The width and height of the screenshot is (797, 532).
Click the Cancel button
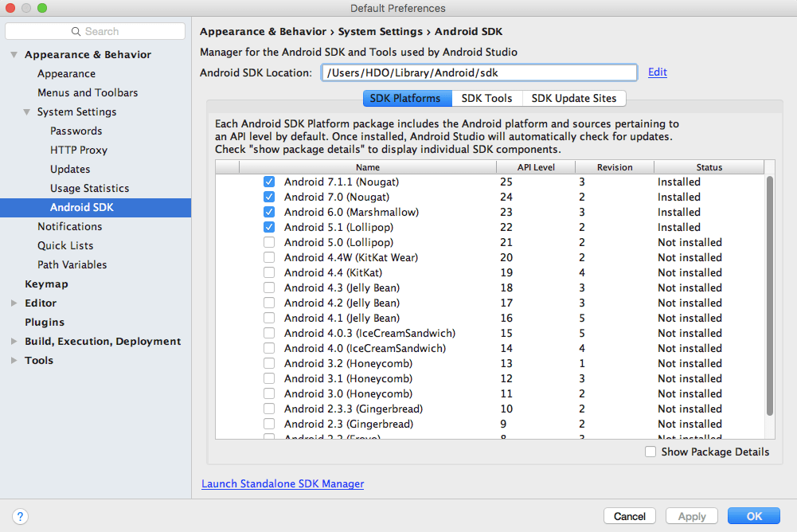click(x=629, y=516)
